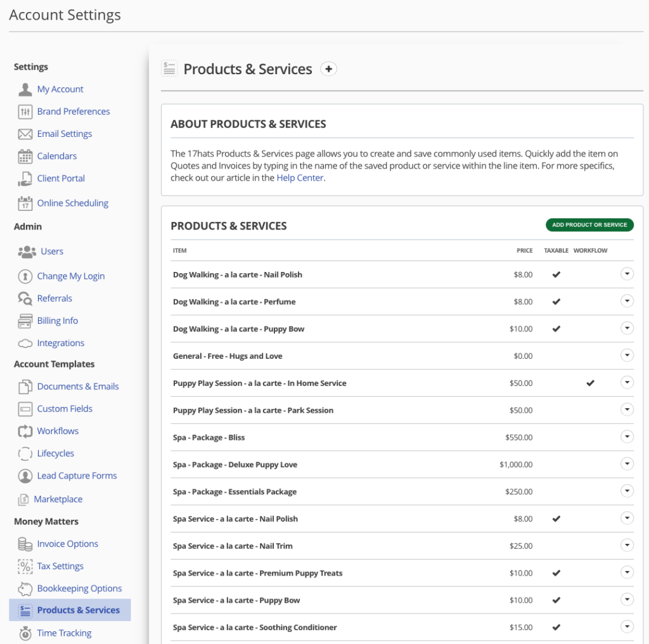
Task: Open Tax Settings in the sidebar
Action: (60, 566)
